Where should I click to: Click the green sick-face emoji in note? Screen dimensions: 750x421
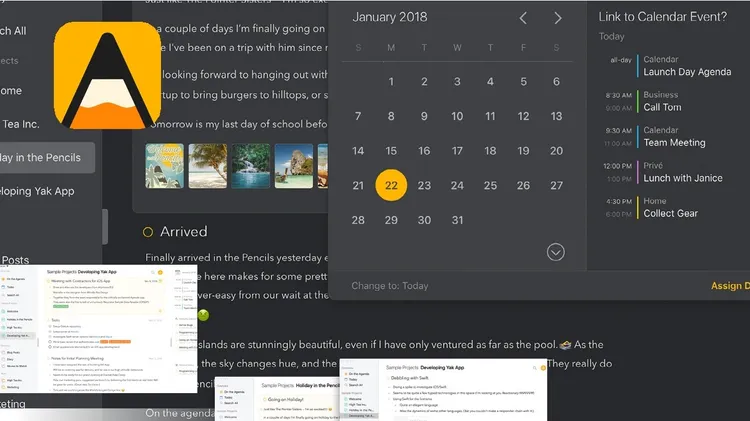click(204, 315)
